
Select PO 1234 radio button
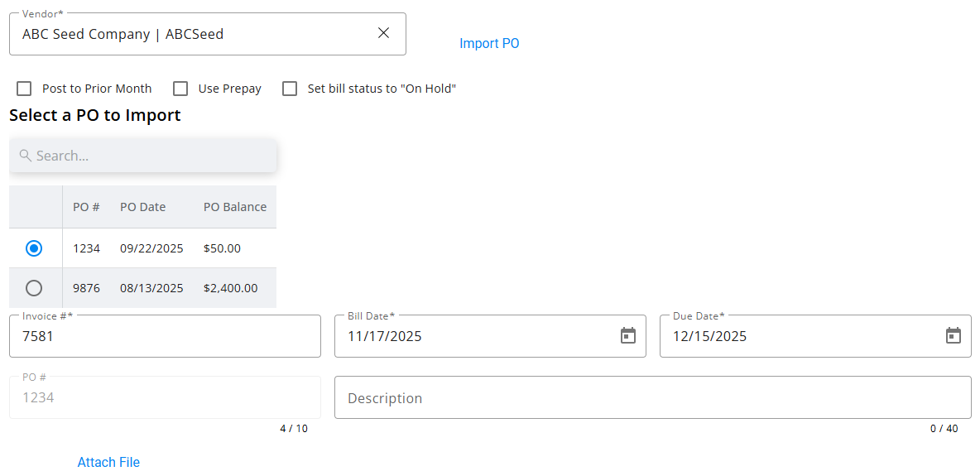click(x=34, y=248)
